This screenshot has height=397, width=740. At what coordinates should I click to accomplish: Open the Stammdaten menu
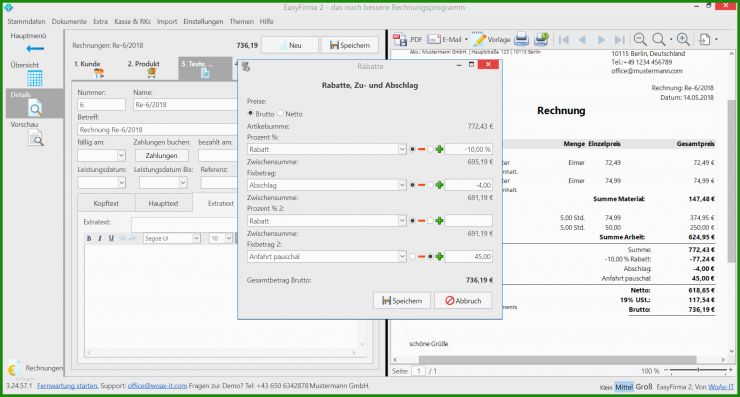pos(26,21)
